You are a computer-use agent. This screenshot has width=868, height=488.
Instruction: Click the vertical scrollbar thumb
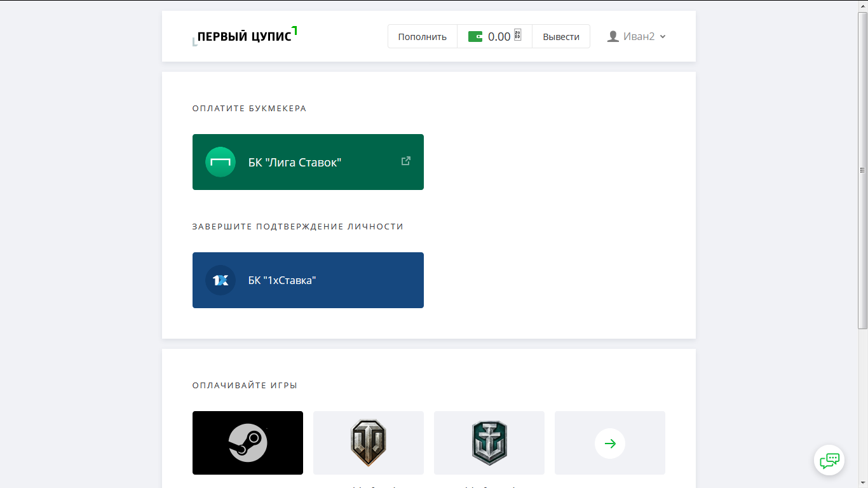863,170
